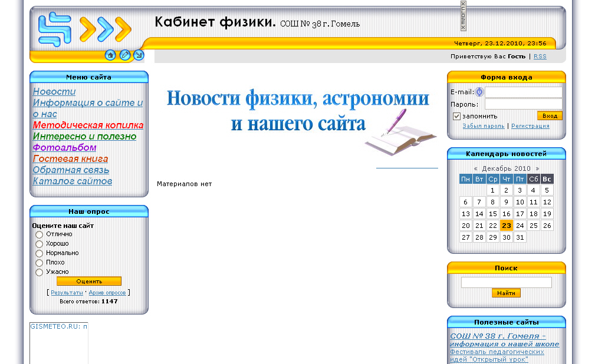Toggle the 'запомнить' remember checkbox
The width and height of the screenshot is (595, 364).
456,116
